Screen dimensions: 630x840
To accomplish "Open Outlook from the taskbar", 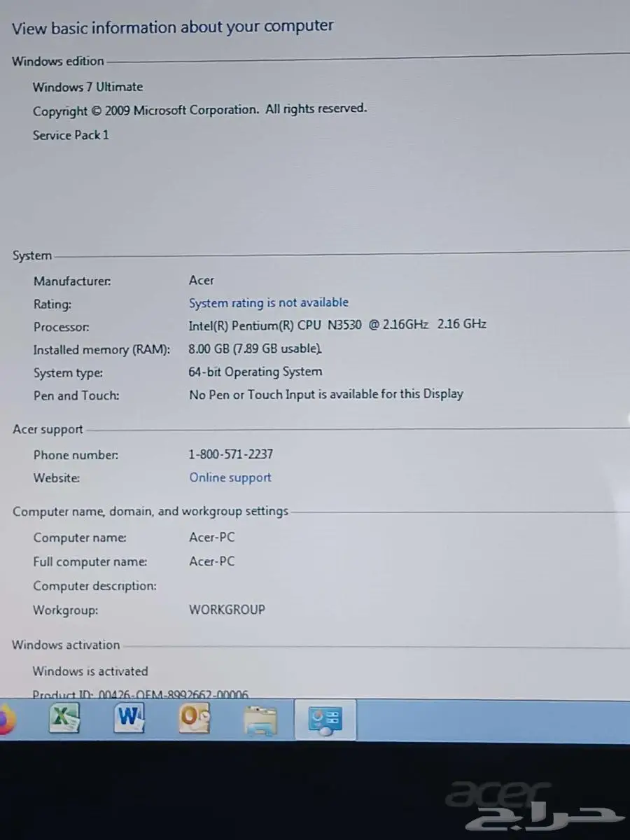I will coord(195,718).
